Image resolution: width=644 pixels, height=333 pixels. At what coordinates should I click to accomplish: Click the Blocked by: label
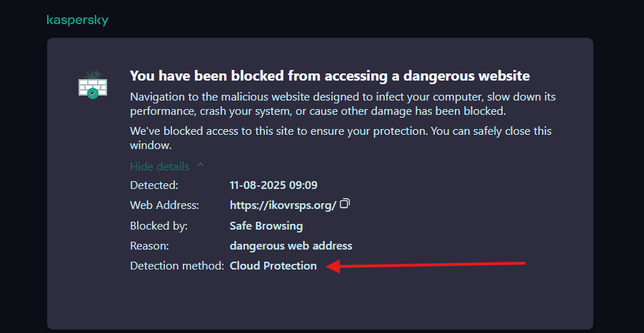point(159,226)
